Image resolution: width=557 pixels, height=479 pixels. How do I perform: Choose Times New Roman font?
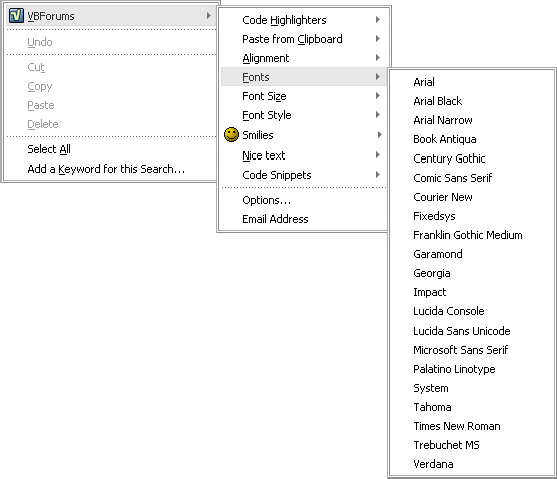(x=472, y=426)
